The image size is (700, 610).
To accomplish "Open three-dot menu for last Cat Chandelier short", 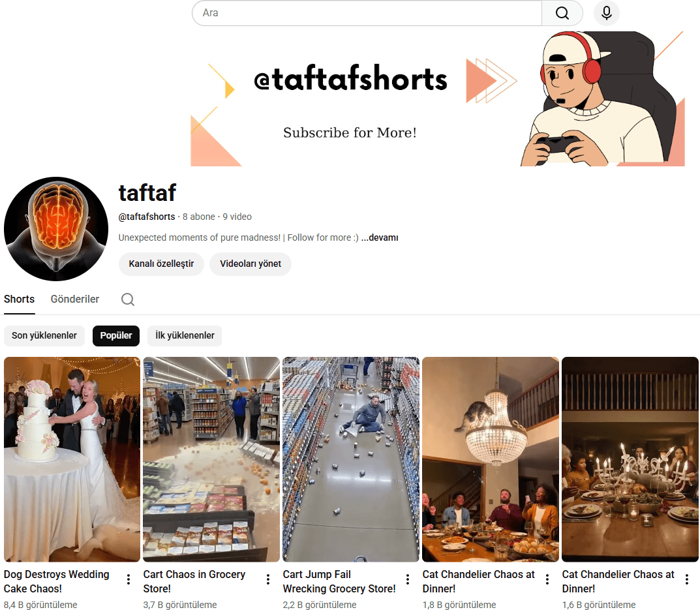I will pos(686,579).
